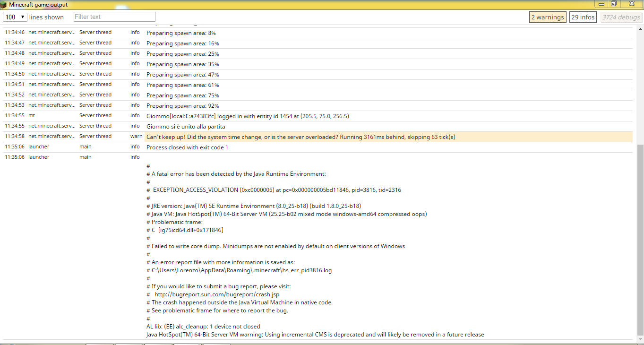Toggle the 2 warnings filter
This screenshot has width=644, height=345.
548,17
